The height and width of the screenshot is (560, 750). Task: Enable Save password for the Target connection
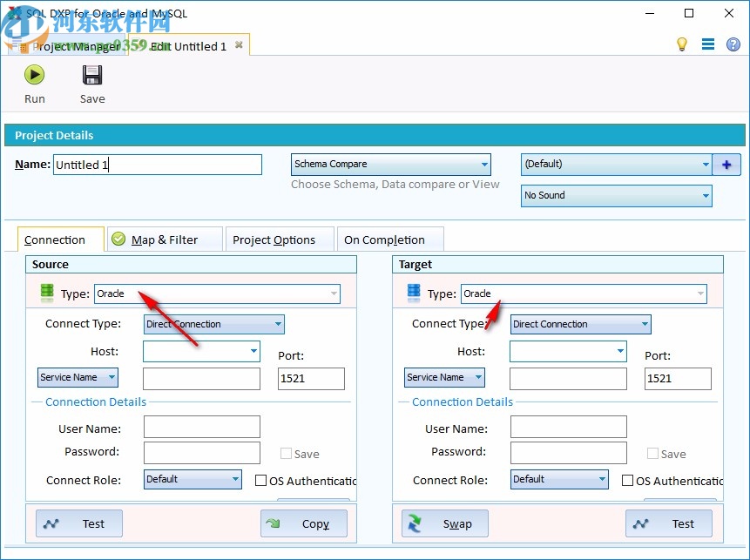point(653,453)
